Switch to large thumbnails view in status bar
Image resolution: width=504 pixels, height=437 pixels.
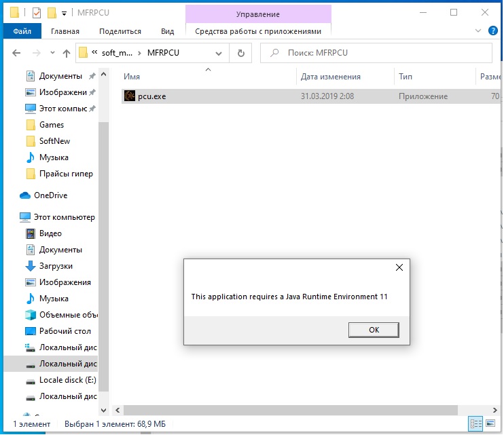pos(491,424)
